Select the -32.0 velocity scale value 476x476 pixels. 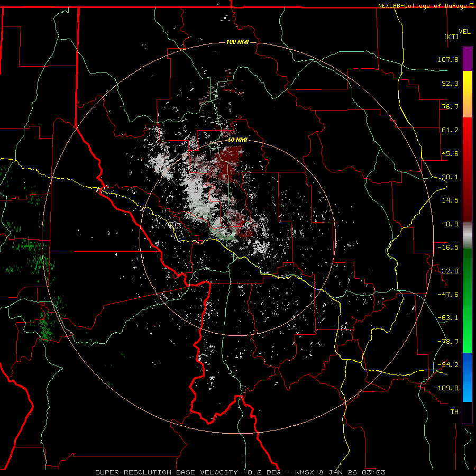(448, 271)
